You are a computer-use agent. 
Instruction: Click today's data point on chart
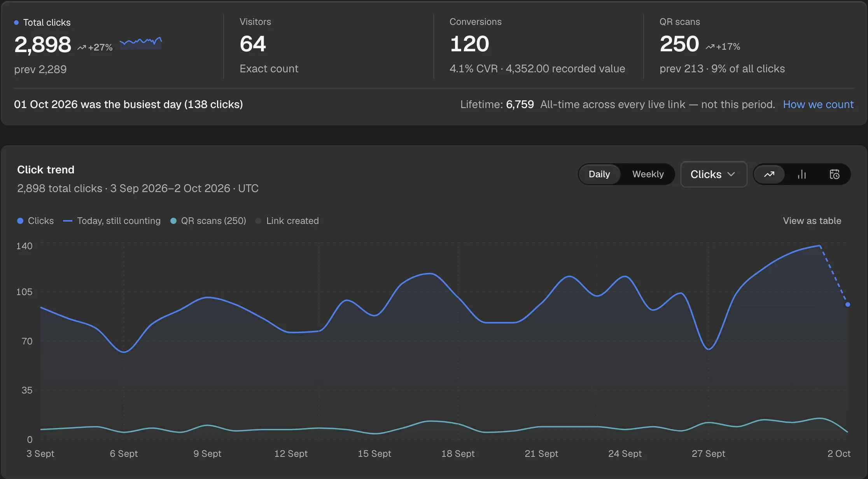click(848, 304)
